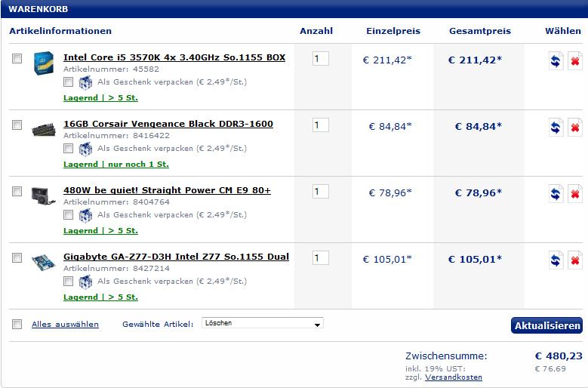Open 480W be quiet! Straight Power product link
The image size is (588, 388).
pos(167,190)
